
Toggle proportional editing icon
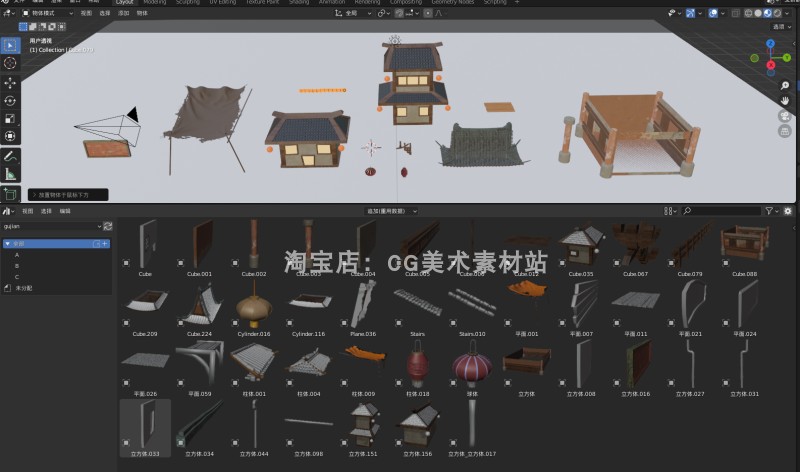tap(428, 13)
